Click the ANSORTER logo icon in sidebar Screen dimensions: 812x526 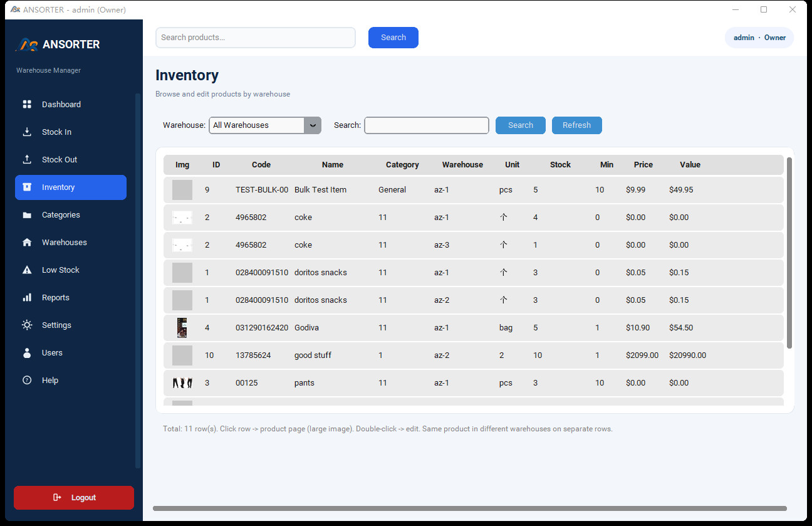point(28,45)
